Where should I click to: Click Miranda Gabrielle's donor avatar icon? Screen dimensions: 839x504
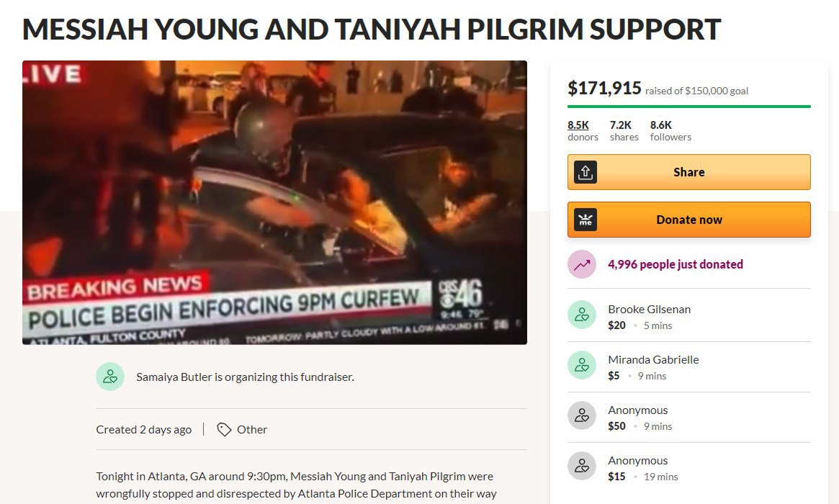click(582, 365)
